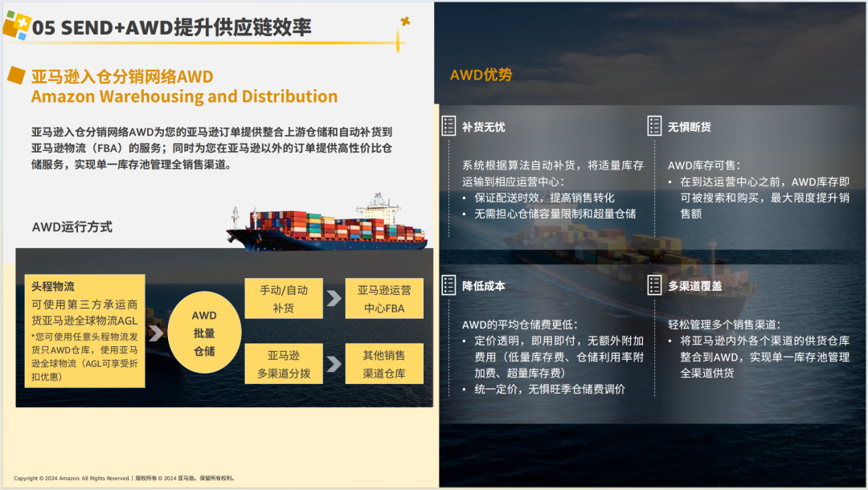
Task: Click the bullet 保证配送时效，提高销售转化
Action: [x=544, y=198]
